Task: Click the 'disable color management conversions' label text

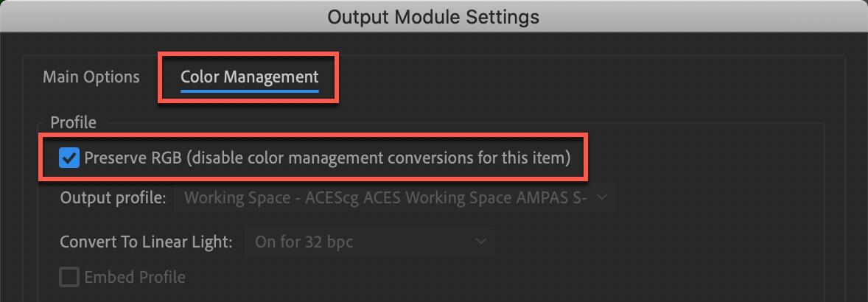Action: pos(377,158)
